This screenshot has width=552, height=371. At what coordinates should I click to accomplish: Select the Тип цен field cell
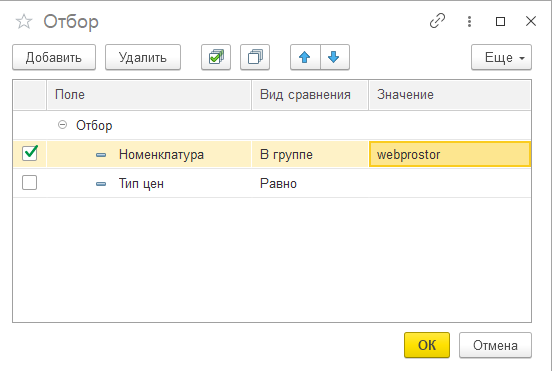point(149,183)
